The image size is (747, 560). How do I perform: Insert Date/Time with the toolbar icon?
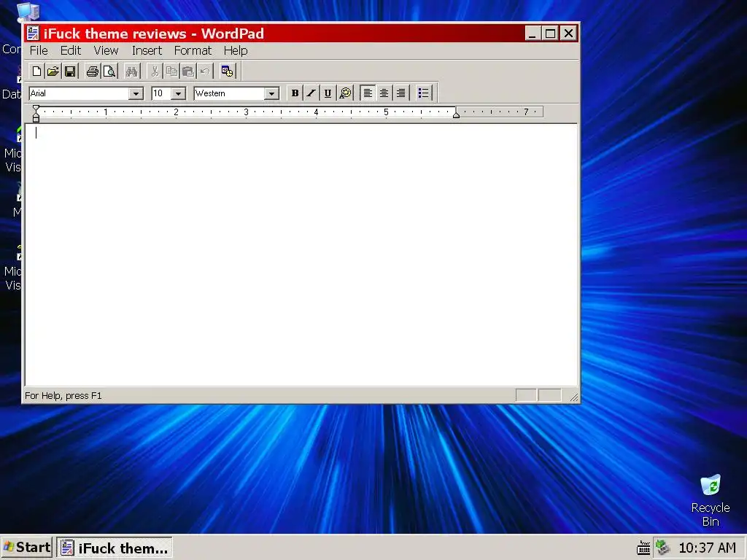228,71
